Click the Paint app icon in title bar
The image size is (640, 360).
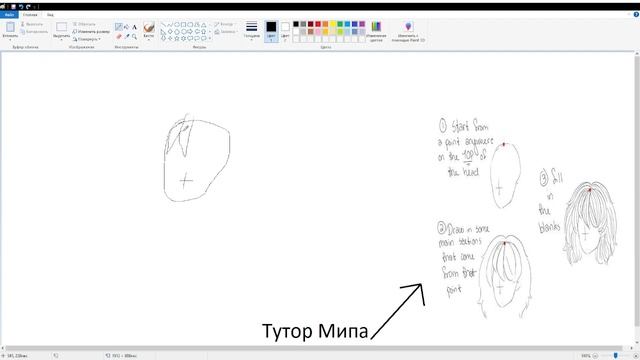pos(3,7)
